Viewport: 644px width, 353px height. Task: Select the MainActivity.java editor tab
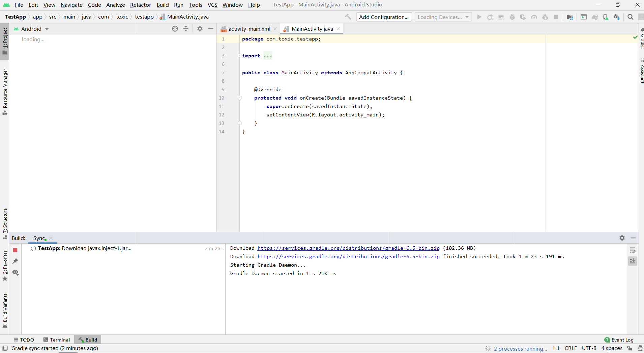click(312, 29)
